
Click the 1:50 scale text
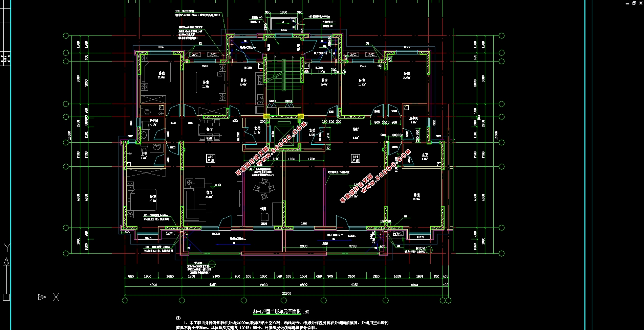305,312
